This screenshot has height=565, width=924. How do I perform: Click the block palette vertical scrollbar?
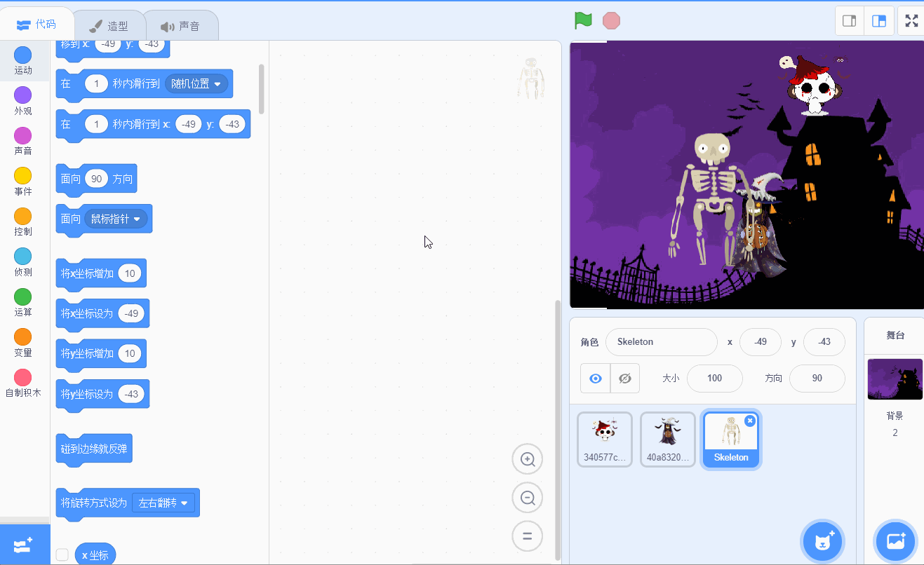pos(262,89)
